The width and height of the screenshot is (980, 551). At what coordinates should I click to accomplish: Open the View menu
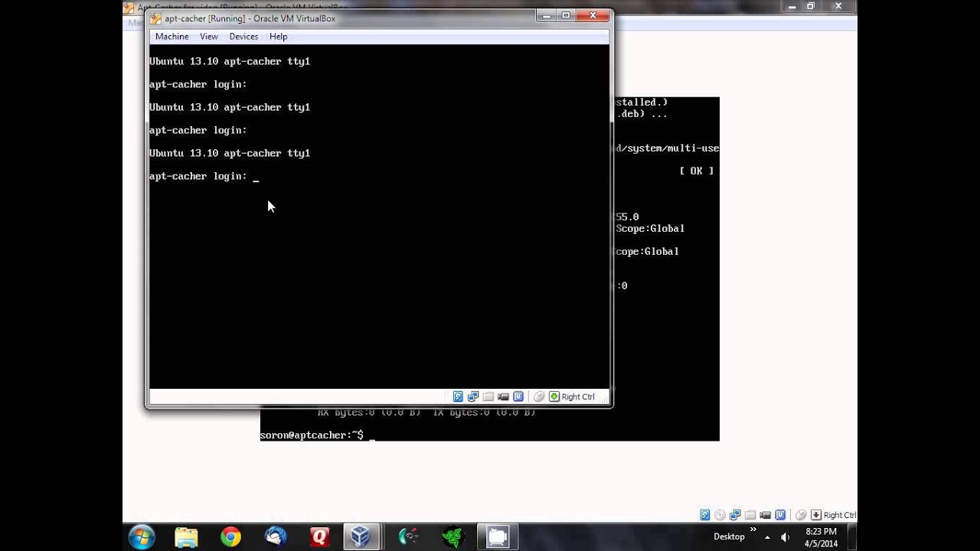point(209,37)
